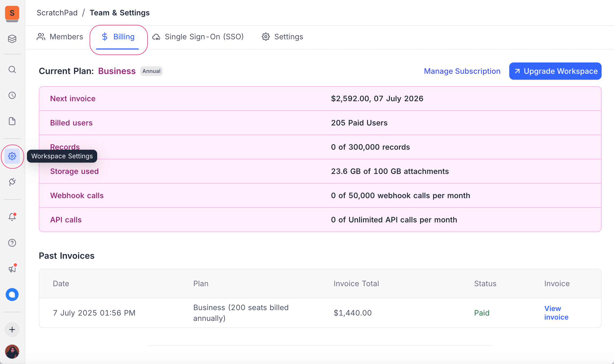Image resolution: width=614 pixels, height=364 pixels.
Task: Click the help question mark icon
Action: pos(12,243)
